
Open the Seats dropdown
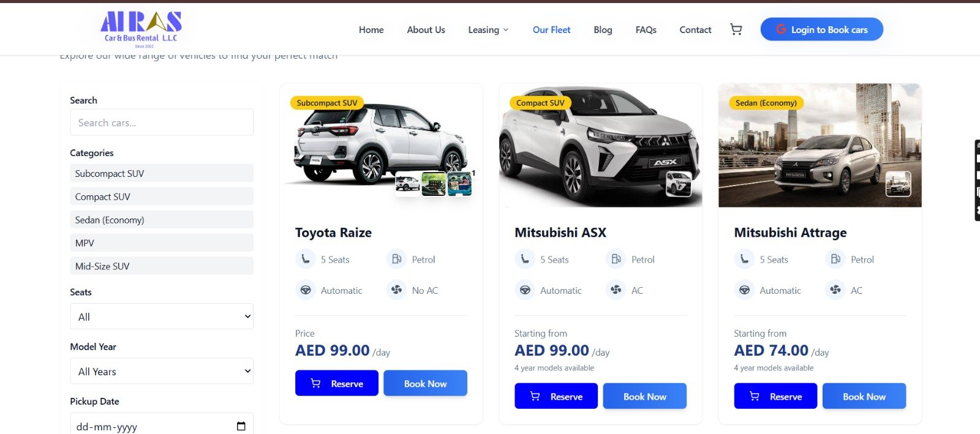coord(162,316)
